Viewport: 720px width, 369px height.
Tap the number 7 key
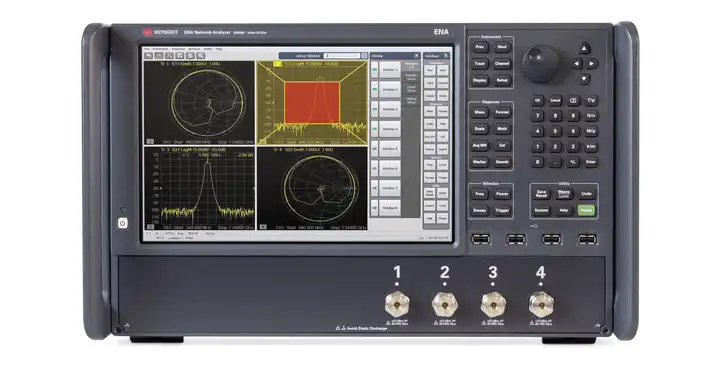pos(537,116)
